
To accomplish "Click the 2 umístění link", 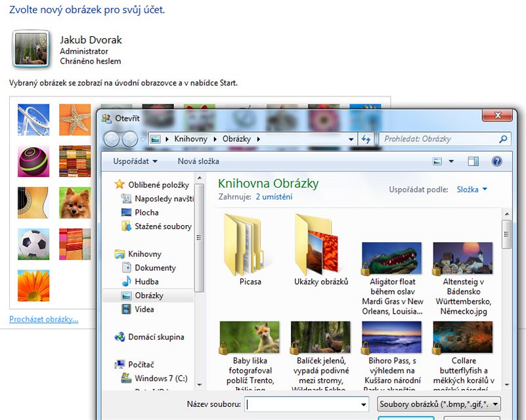I will pyautogui.click(x=274, y=197).
